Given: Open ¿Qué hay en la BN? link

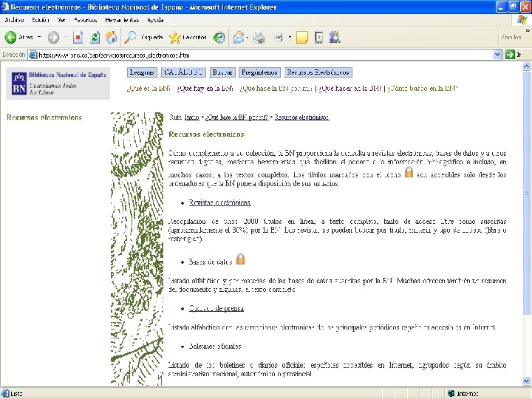Looking at the screenshot, I should pyautogui.click(x=205, y=89).
